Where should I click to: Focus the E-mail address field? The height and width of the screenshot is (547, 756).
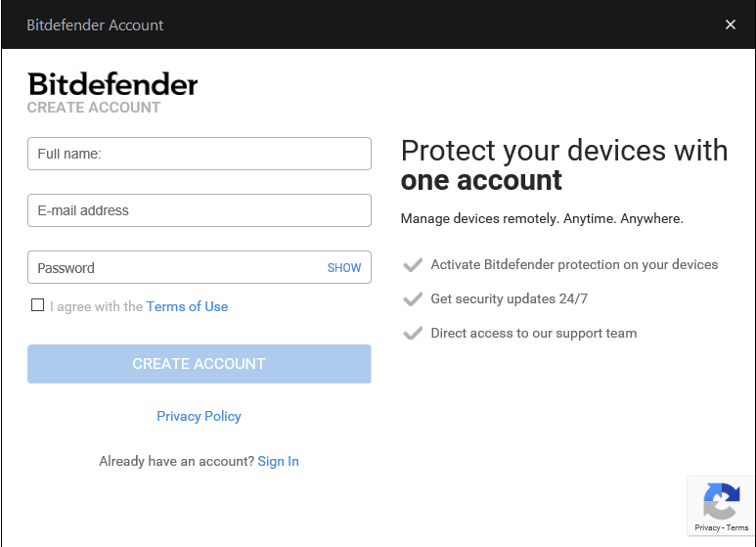(x=200, y=210)
